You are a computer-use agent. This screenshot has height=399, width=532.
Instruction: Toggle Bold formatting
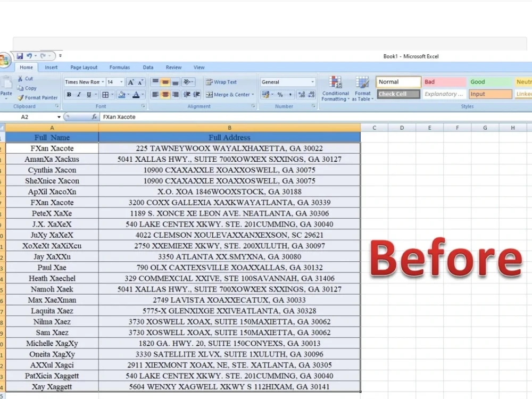click(x=69, y=95)
